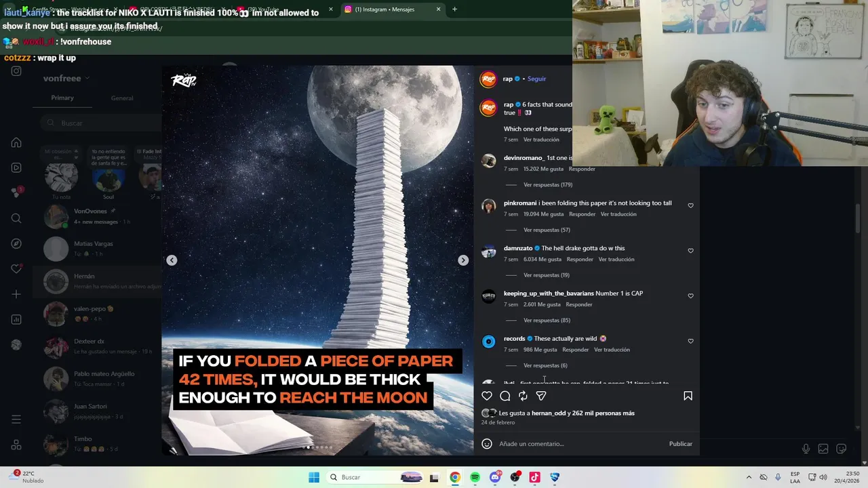The width and height of the screenshot is (868, 488).
Task: Switch to Instagram Mensajes browser tab
Action: pos(392,9)
